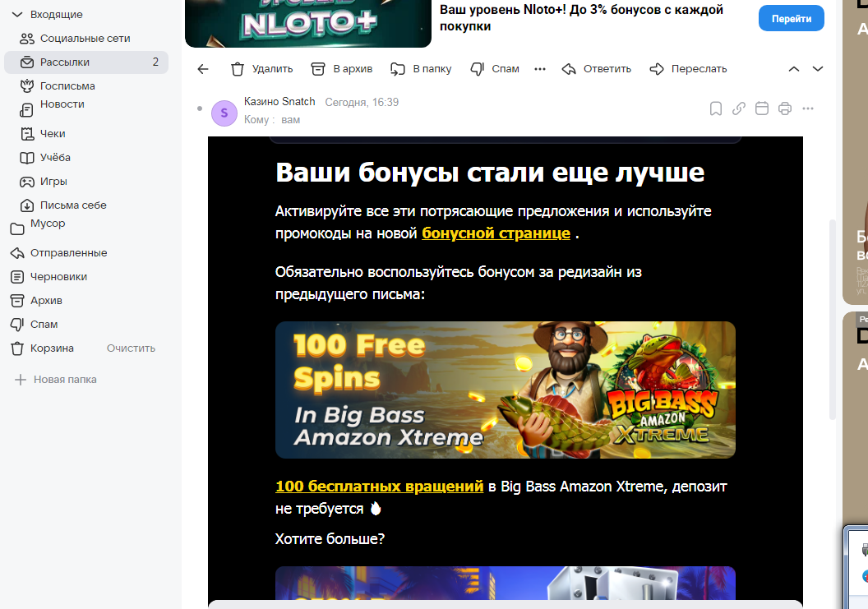
Task: Open the бонусной странице link
Action: pos(496,233)
